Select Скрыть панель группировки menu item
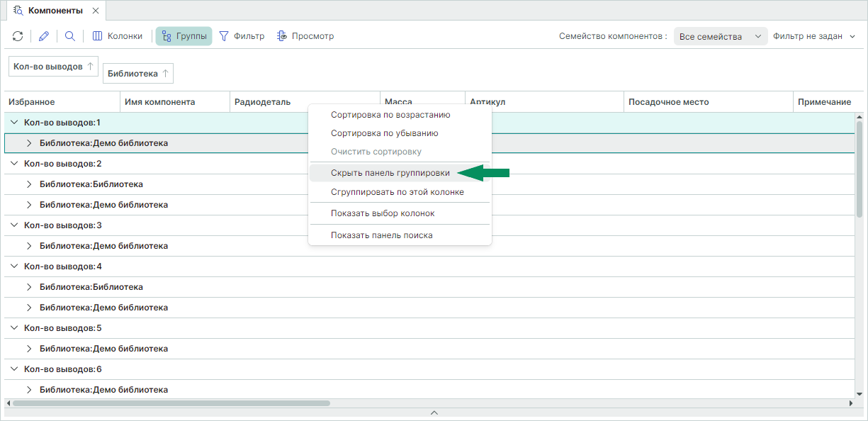868x421 pixels. pyautogui.click(x=390, y=172)
